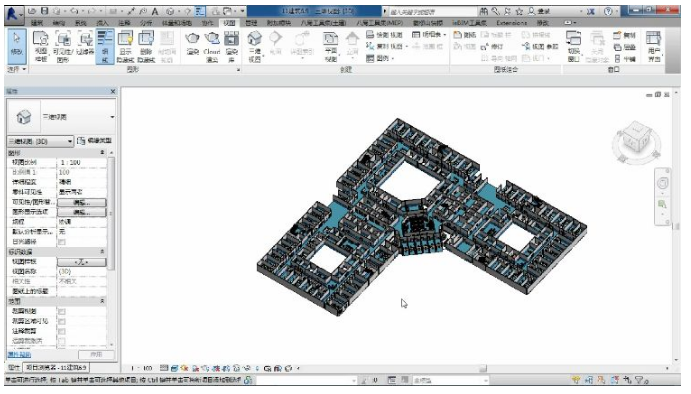This screenshot has height=394, width=691.
Task: Switch to Architecture ribbon tab
Action: tap(37, 22)
